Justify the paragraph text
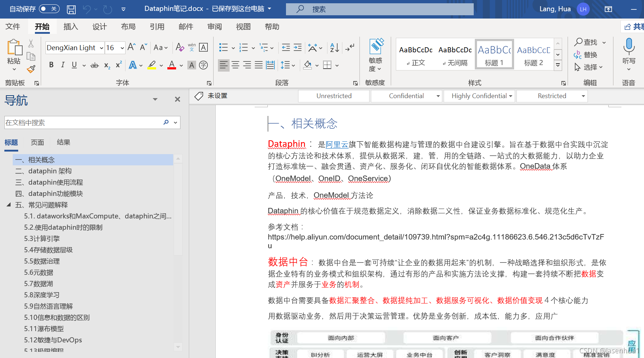This screenshot has width=644, height=358. point(259,65)
